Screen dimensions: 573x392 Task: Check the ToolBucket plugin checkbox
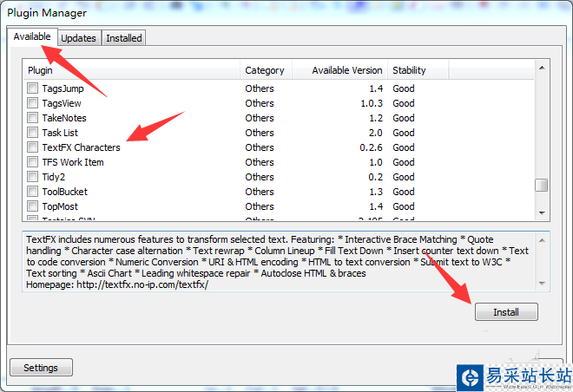tap(32, 192)
